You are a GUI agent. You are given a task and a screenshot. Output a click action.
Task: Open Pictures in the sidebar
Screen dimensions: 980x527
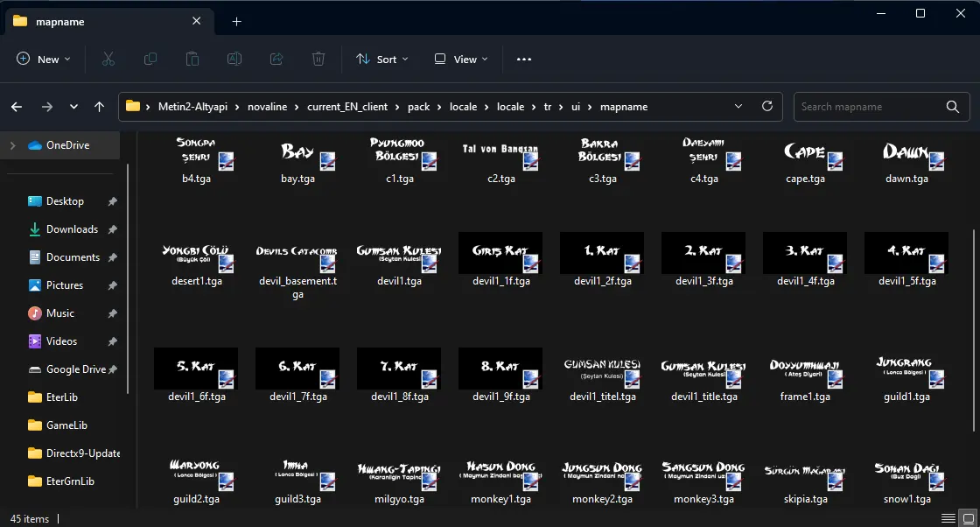[x=65, y=285]
